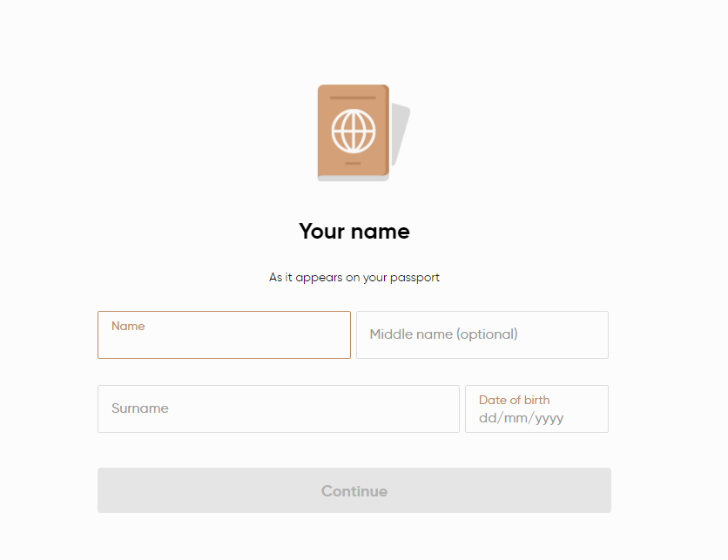This screenshot has height=560, width=728.
Task: Activate the Surname text box
Action: 279,408
